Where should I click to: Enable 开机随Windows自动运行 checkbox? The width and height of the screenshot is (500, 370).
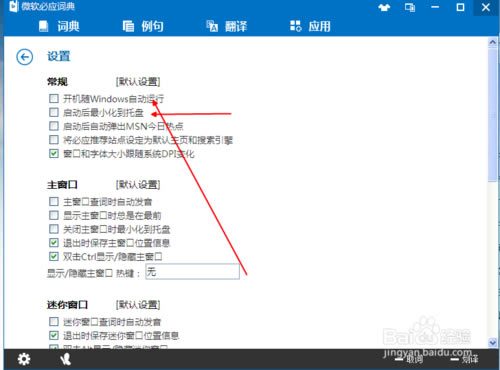(54, 98)
